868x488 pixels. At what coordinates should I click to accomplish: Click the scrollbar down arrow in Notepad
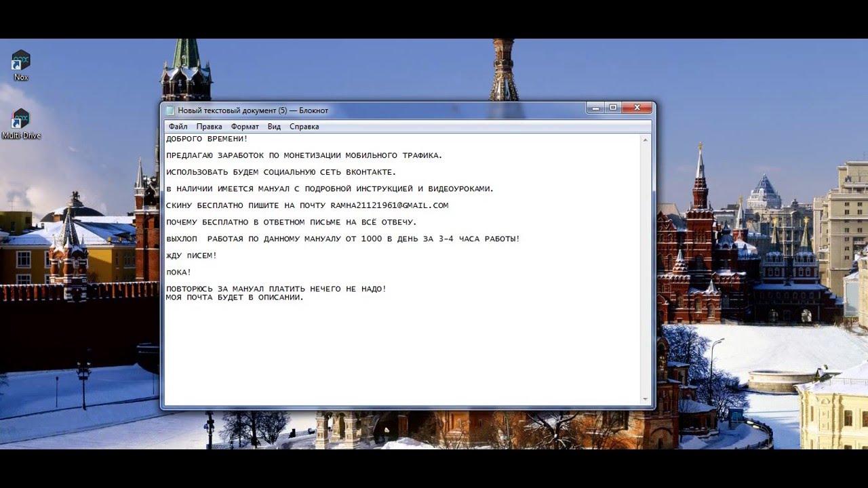click(646, 400)
